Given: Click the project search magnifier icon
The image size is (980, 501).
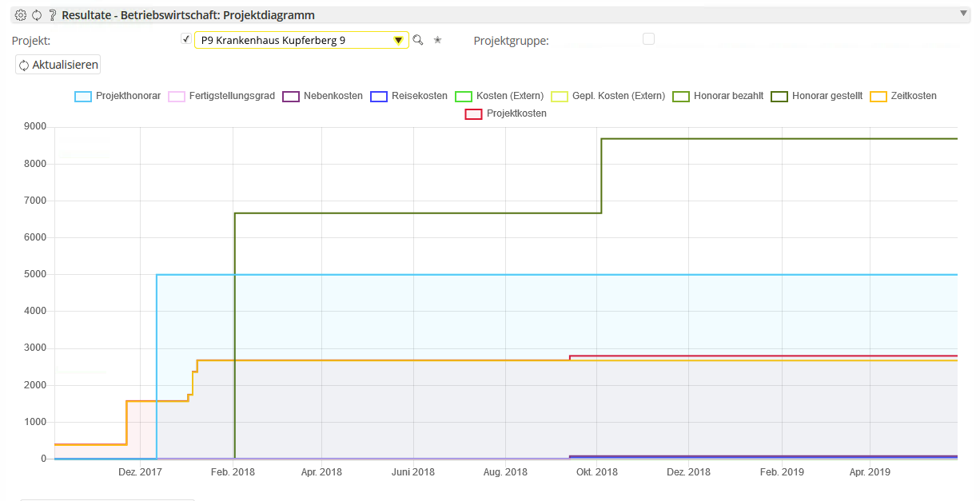Looking at the screenshot, I should click(418, 40).
